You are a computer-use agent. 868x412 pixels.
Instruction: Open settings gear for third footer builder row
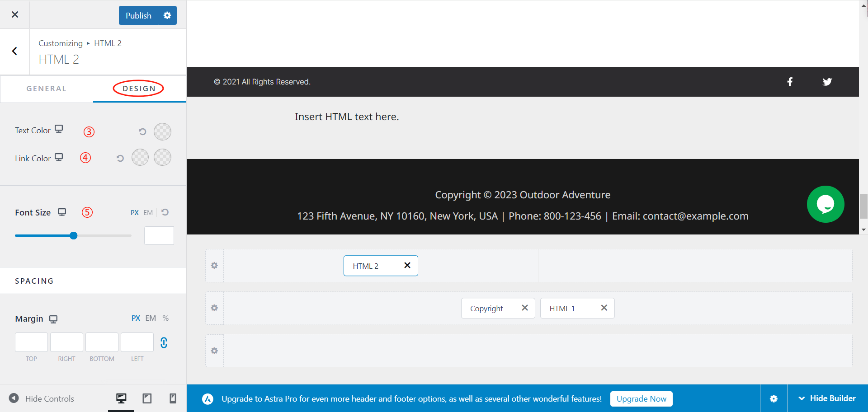[x=214, y=351]
